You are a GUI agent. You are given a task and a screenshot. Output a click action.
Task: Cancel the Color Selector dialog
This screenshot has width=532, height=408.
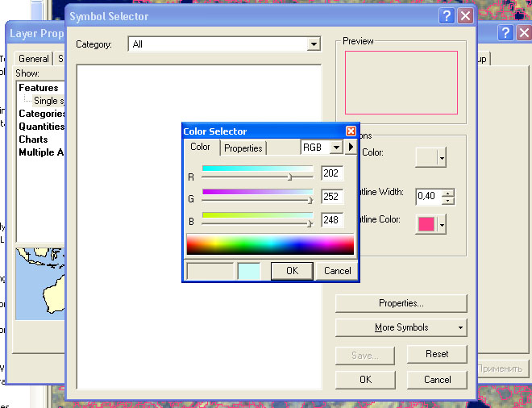pyautogui.click(x=337, y=271)
